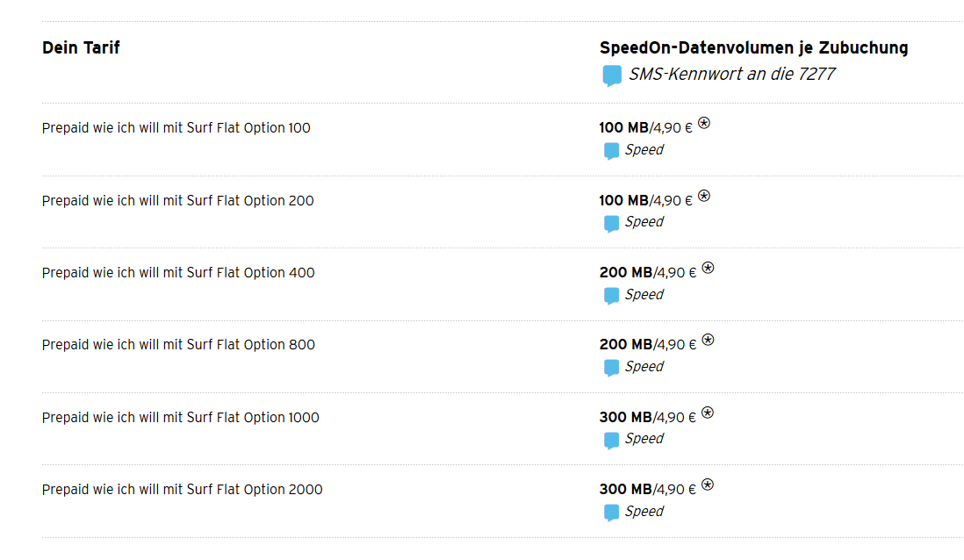Click the "SMS-Kennwort an die 7277" text

[x=731, y=75]
